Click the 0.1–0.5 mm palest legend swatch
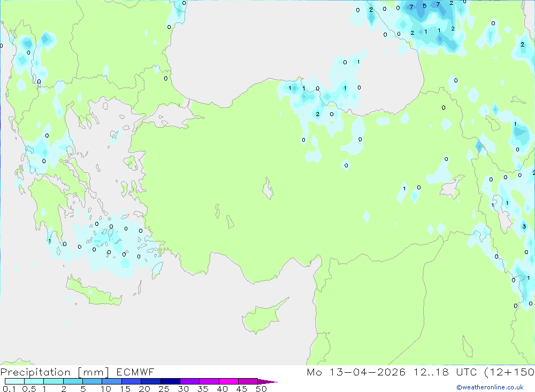 14,381
